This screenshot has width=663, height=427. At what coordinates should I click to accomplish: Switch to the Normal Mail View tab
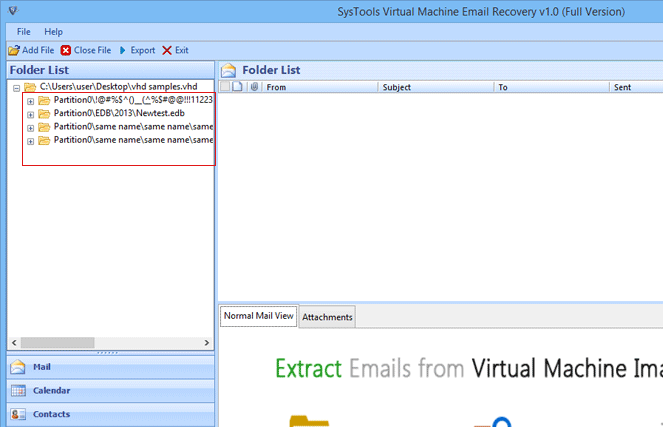258,316
